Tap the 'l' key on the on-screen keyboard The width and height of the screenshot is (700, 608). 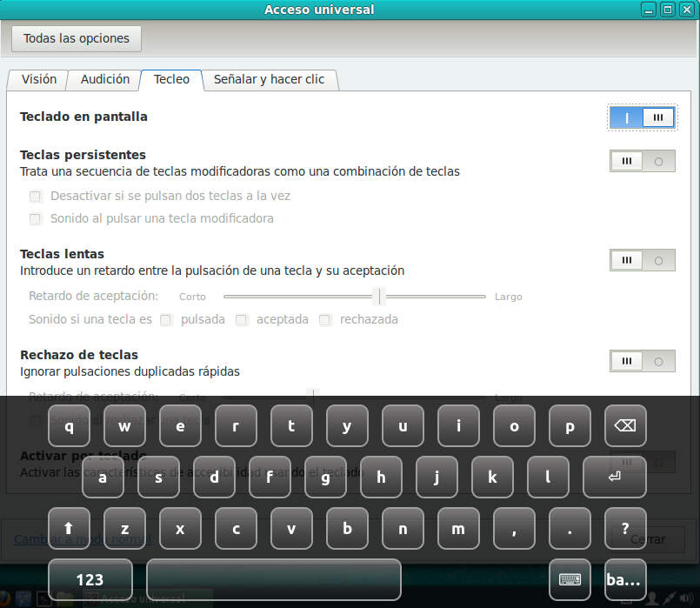[x=548, y=477]
